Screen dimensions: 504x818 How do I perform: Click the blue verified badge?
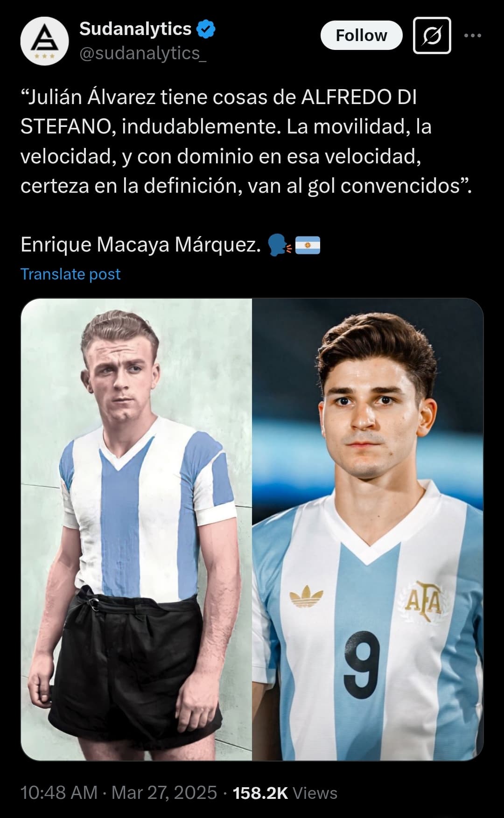point(206,29)
